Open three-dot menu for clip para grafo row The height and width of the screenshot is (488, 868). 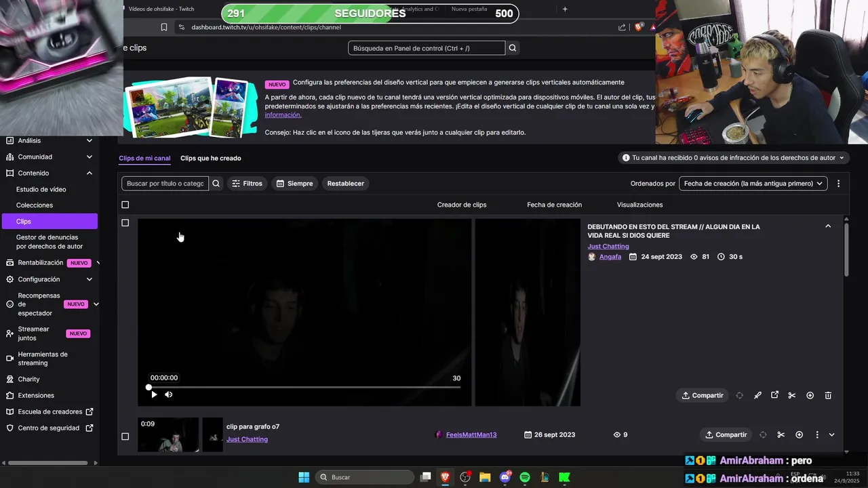pos(816,434)
